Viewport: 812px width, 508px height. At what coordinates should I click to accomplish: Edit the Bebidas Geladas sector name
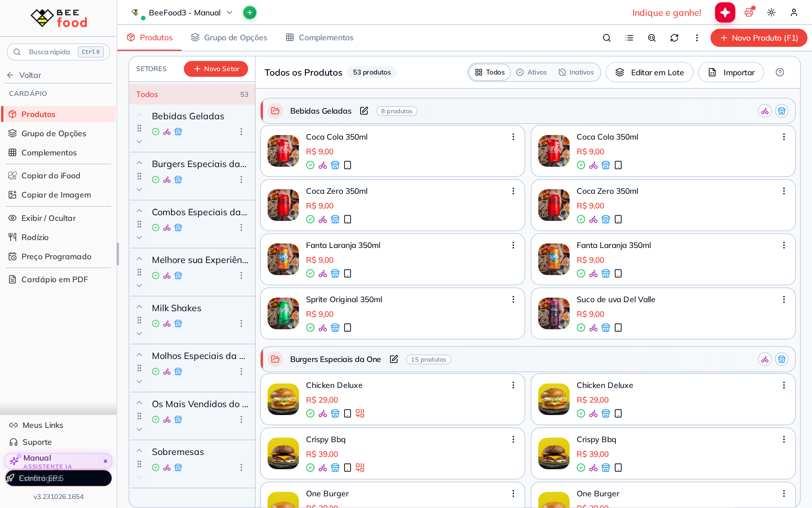[364, 111]
